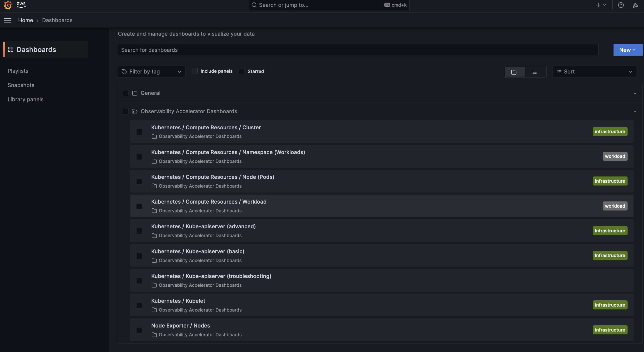Enable the Include panels checkbox

pos(195,71)
